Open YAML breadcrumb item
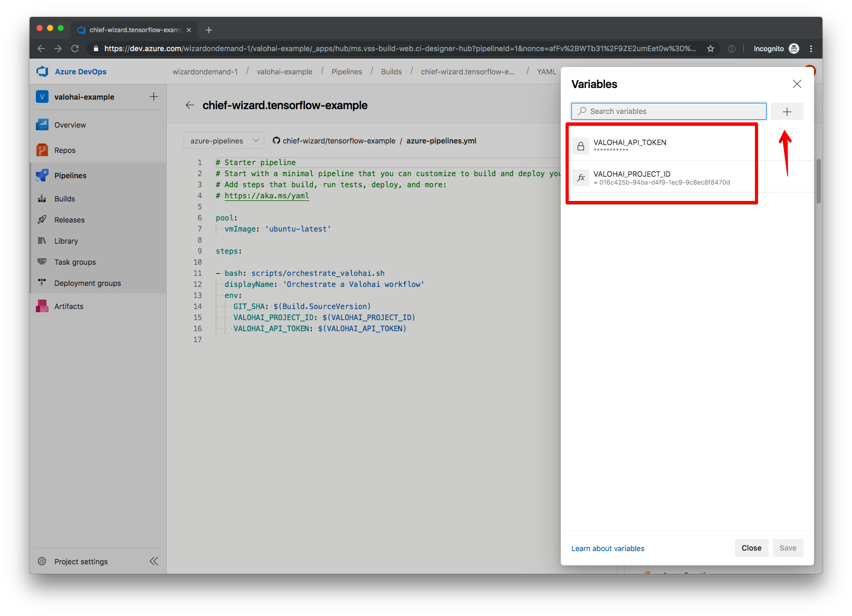 click(x=547, y=72)
